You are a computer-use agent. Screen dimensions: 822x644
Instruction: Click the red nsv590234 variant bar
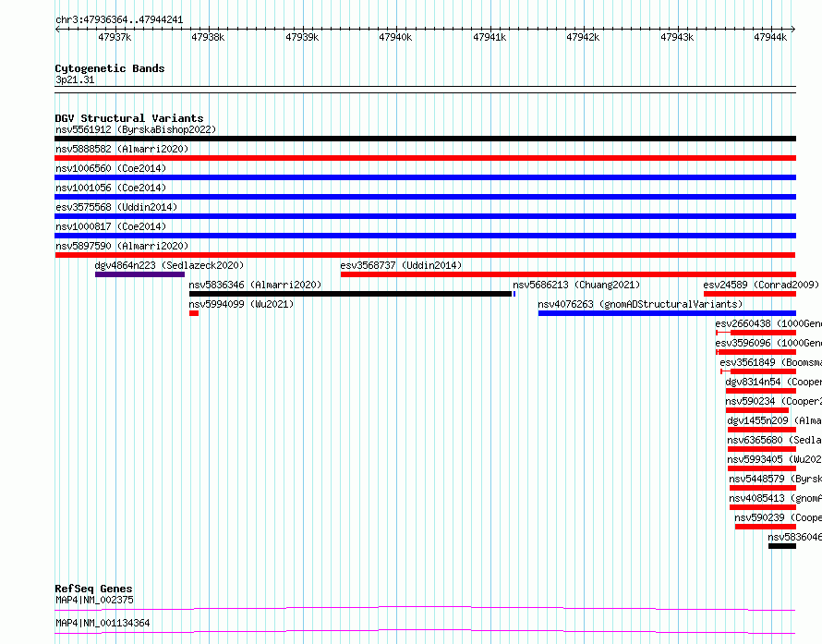pyautogui.click(x=757, y=410)
